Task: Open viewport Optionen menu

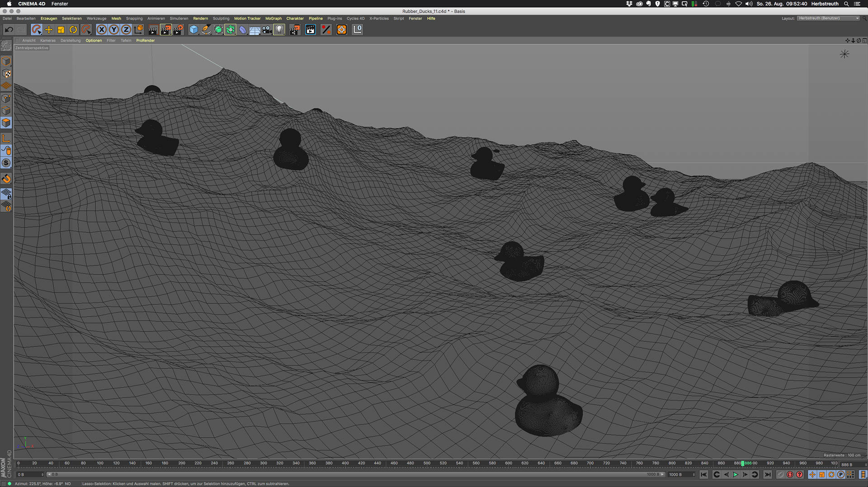Action: pos(94,41)
